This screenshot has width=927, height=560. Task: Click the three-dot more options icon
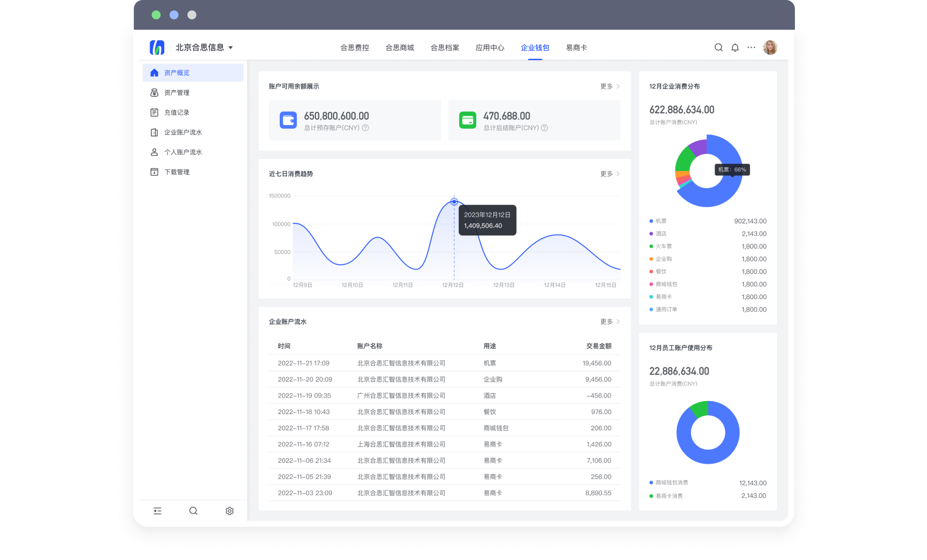751,47
